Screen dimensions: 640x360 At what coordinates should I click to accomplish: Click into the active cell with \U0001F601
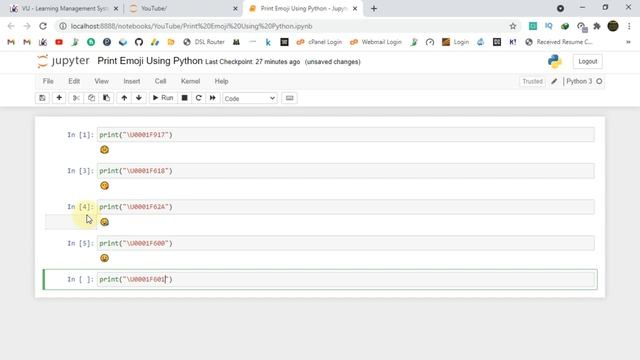tap(345, 279)
